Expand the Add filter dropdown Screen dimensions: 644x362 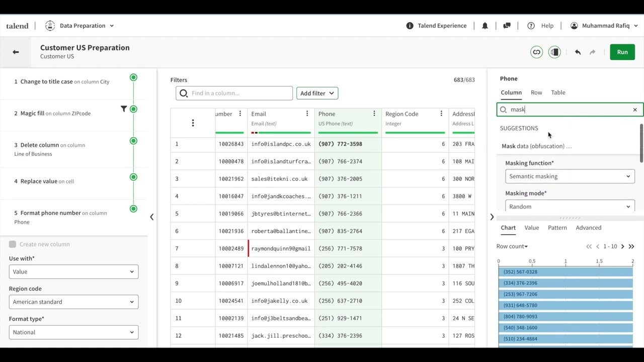(317, 93)
